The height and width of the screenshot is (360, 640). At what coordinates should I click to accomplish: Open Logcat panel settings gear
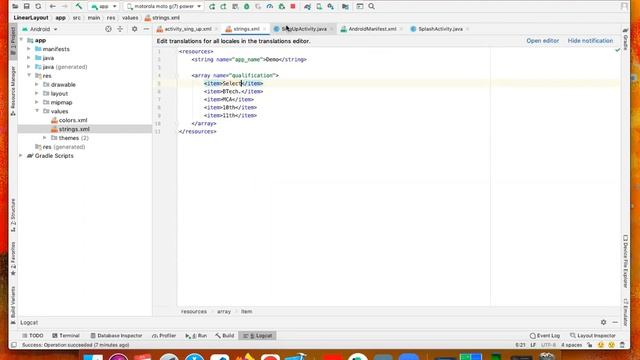pos(603,322)
